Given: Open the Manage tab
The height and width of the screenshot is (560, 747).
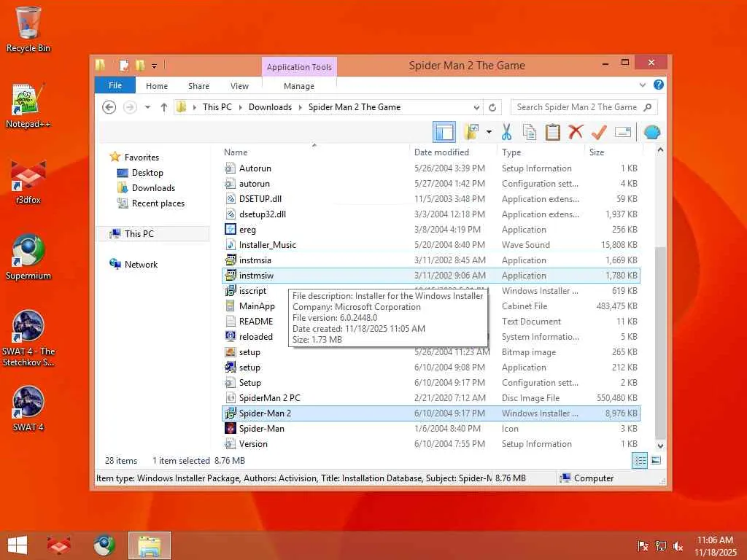Looking at the screenshot, I should pos(298,86).
